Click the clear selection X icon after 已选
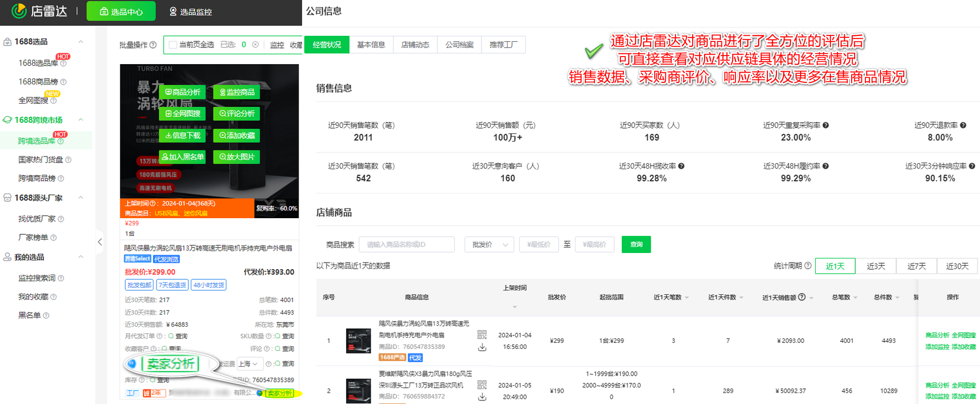This screenshot has height=404, width=980. click(x=256, y=45)
